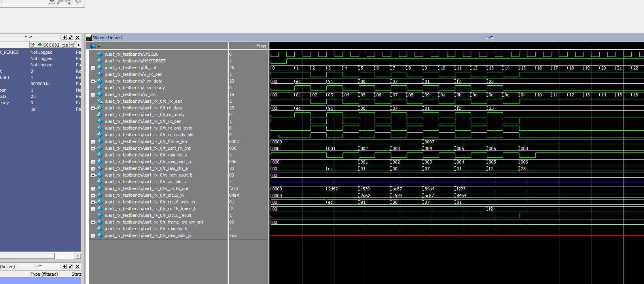The width and height of the screenshot is (644, 284).
Task: Zoom the Processes (Active) pane
Action: [64, 266]
